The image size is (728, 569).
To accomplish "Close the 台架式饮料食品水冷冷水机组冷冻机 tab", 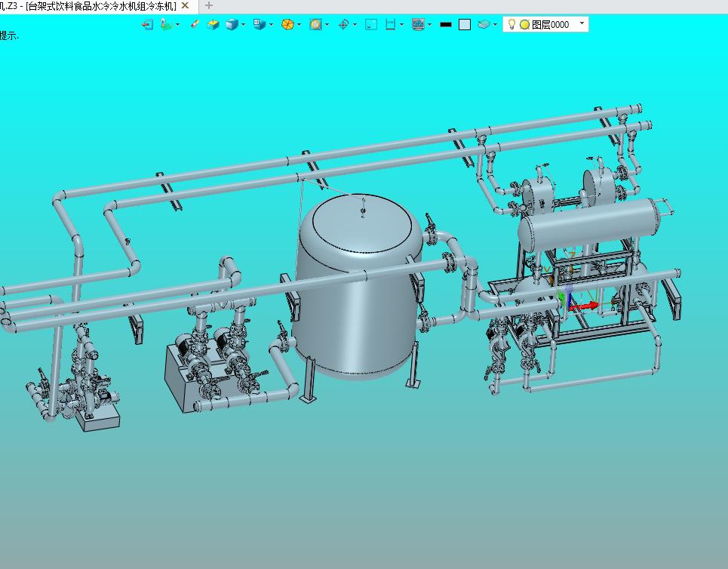I will pyautogui.click(x=185, y=6).
